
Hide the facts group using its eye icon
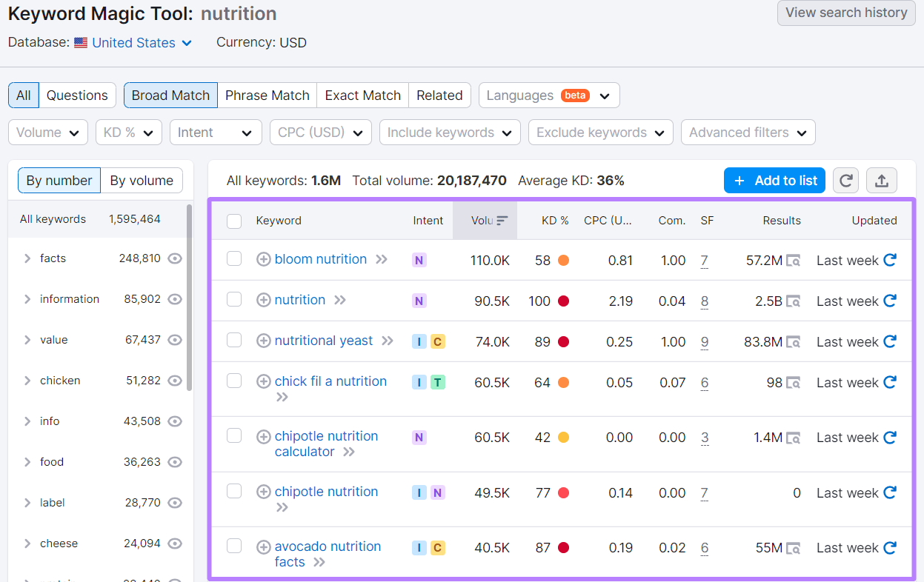[175, 258]
